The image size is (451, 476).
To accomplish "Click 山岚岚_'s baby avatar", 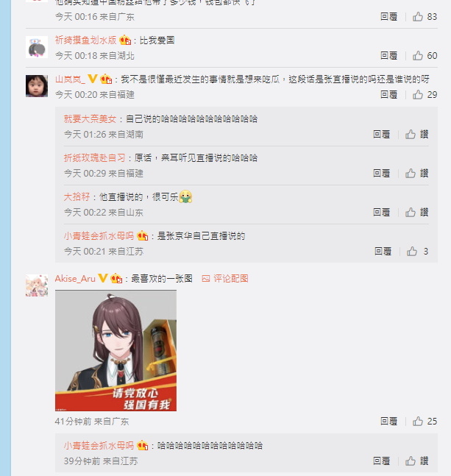I will [x=37, y=86].
